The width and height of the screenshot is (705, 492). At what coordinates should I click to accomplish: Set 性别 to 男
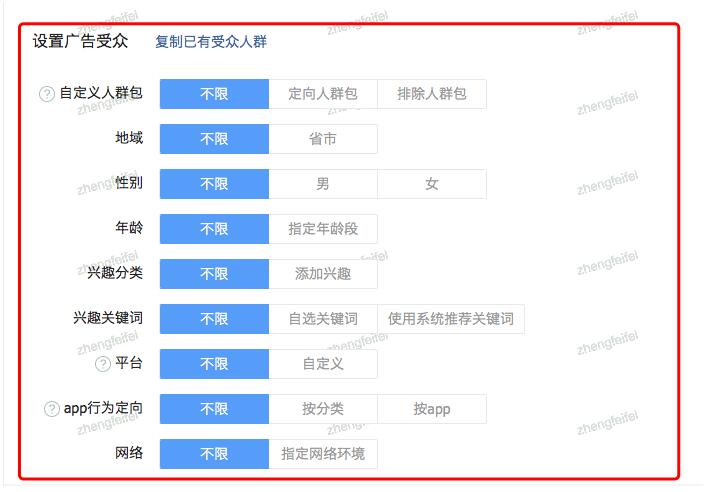coord(323,184)
